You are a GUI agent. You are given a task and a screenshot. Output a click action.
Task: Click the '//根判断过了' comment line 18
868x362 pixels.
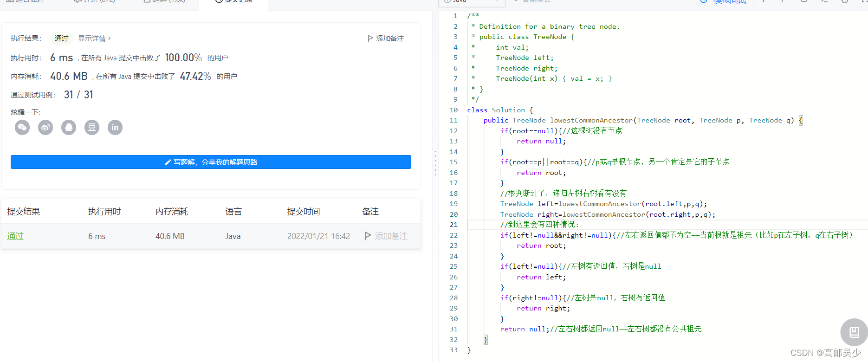[563, 194]
